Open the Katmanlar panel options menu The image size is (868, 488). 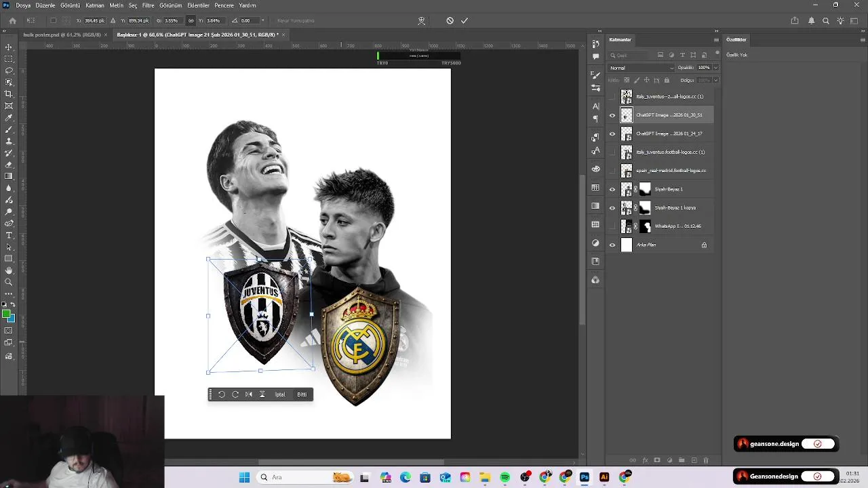[716, 40]
